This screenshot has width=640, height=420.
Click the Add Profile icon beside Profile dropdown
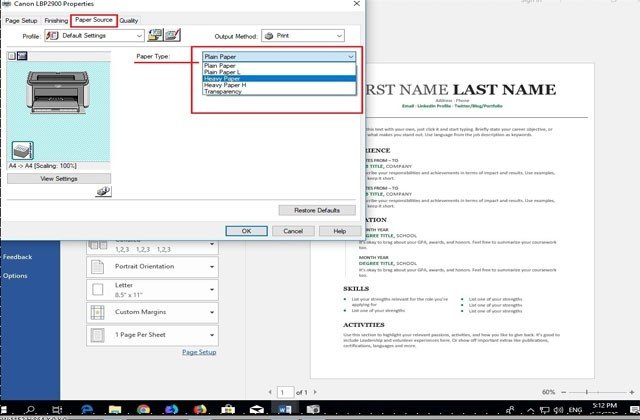[x=157, y=36]
